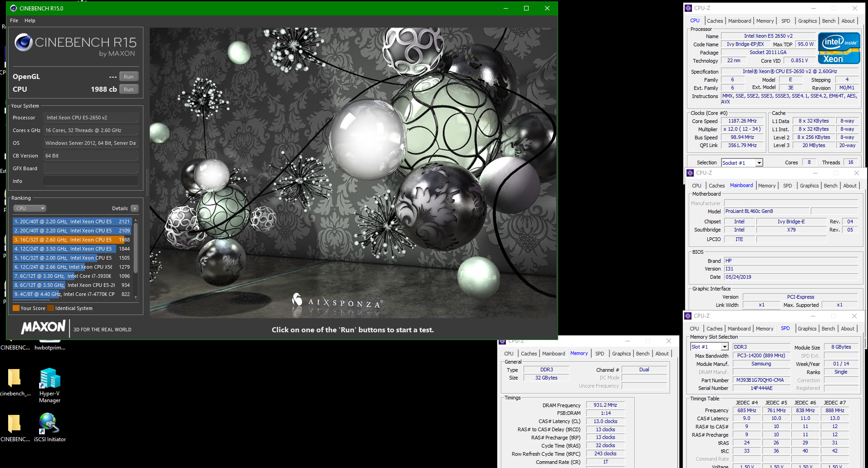Open the File menu in Cinebench
Image resolution: width=868 pixels, height=468 pixels.
[x=14, y=20]
